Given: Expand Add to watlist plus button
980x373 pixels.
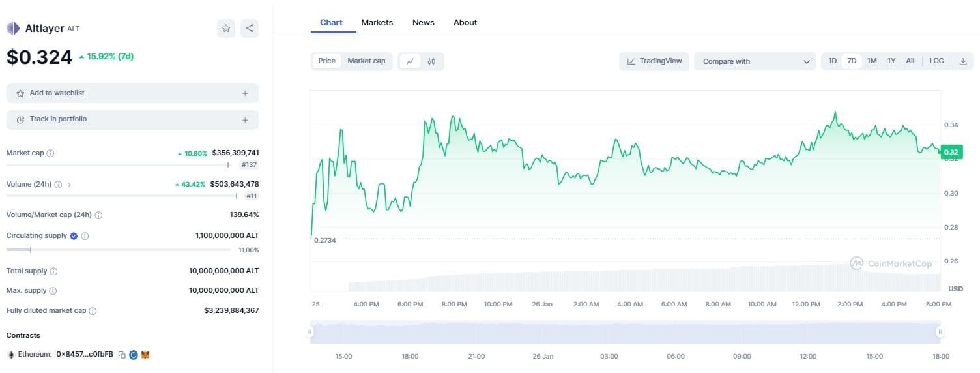Looking at the screenshot, I should coord(245,93).
